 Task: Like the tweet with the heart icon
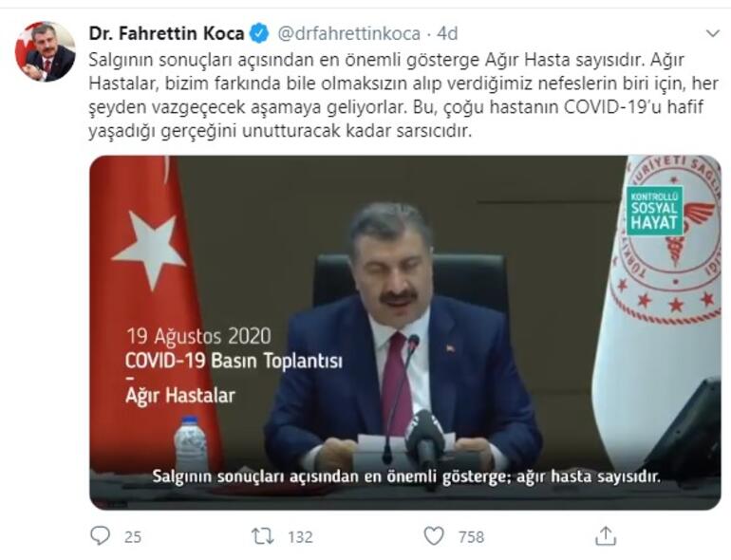coord(434,536)
